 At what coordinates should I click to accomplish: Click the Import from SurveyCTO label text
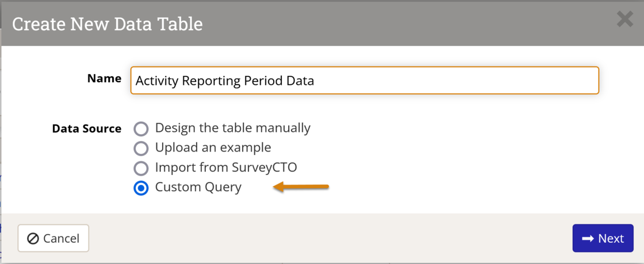(226, 168)
